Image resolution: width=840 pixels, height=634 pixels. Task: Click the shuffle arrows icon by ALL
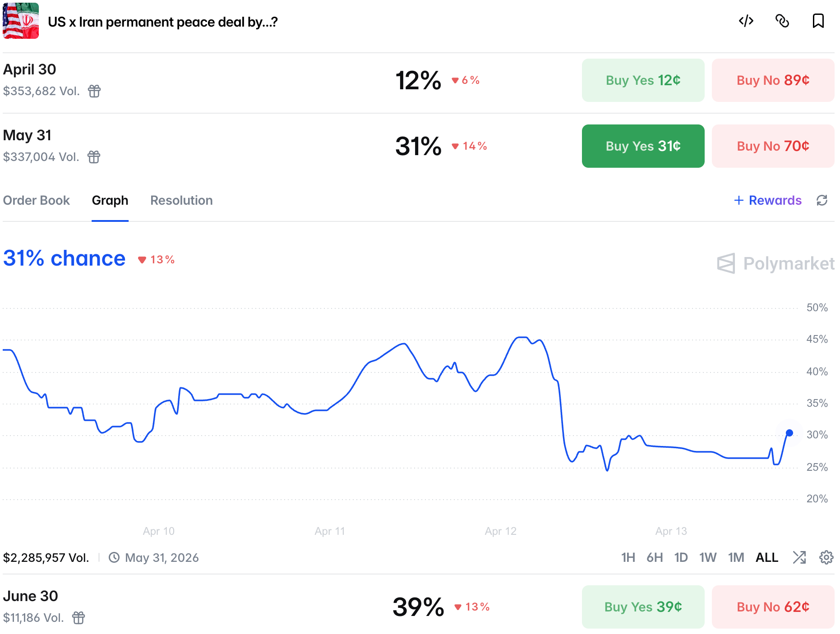(799, 557)
